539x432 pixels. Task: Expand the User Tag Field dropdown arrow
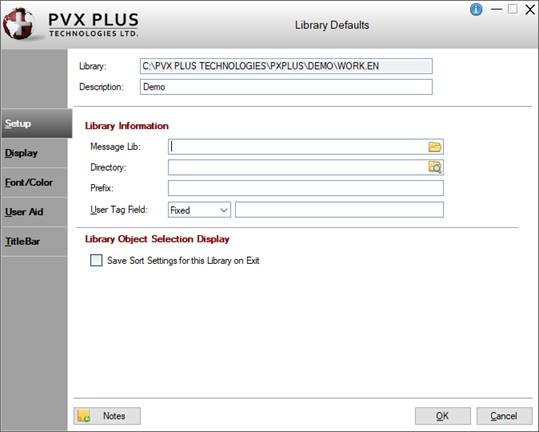pos(224,210)
